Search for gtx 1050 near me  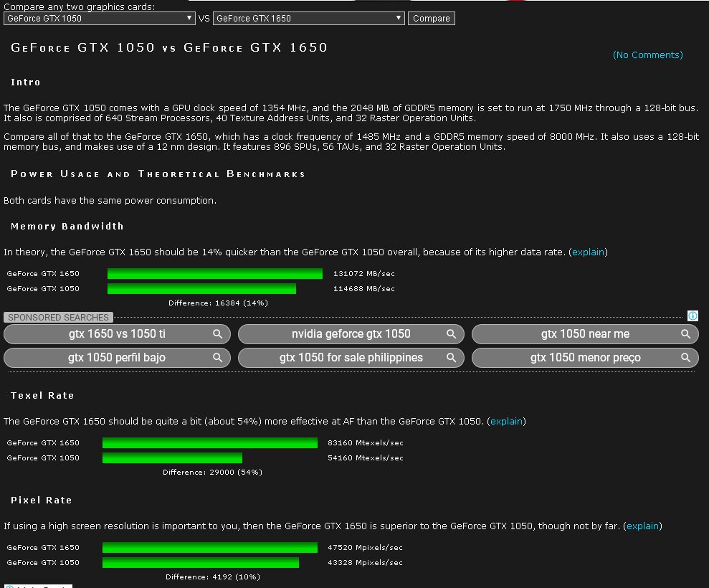[x=585, y=334]
